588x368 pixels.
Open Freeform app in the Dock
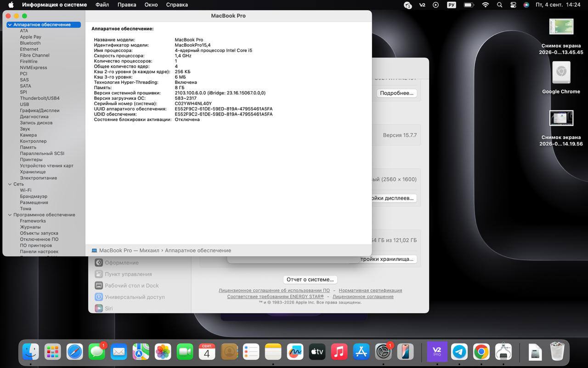point(295,352)
